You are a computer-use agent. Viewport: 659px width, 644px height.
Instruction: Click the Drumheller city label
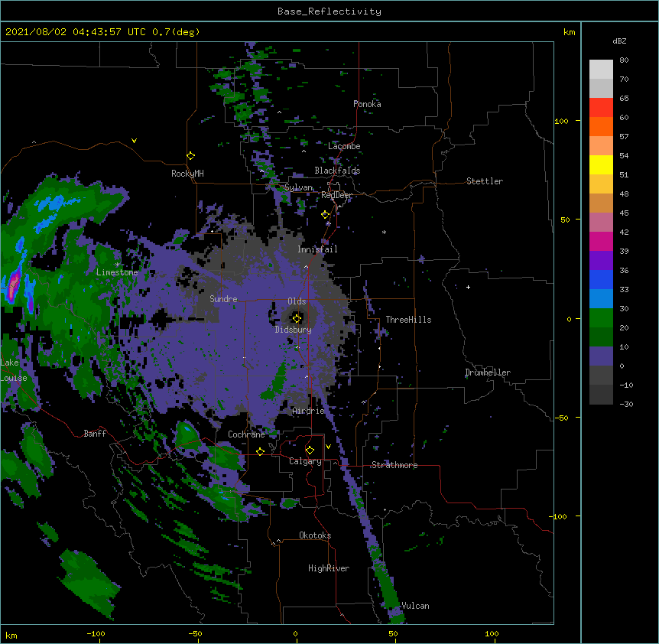tap(488, 372)
